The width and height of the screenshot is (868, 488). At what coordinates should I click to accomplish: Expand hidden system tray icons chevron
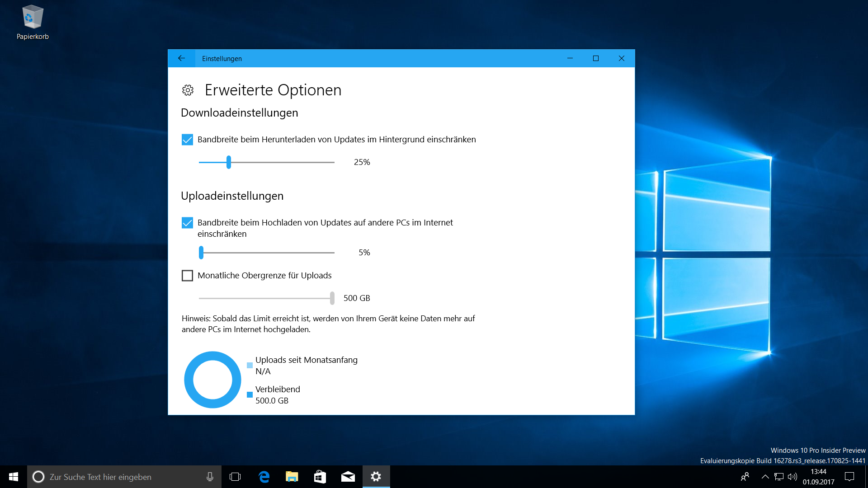[x=765, y=477]
